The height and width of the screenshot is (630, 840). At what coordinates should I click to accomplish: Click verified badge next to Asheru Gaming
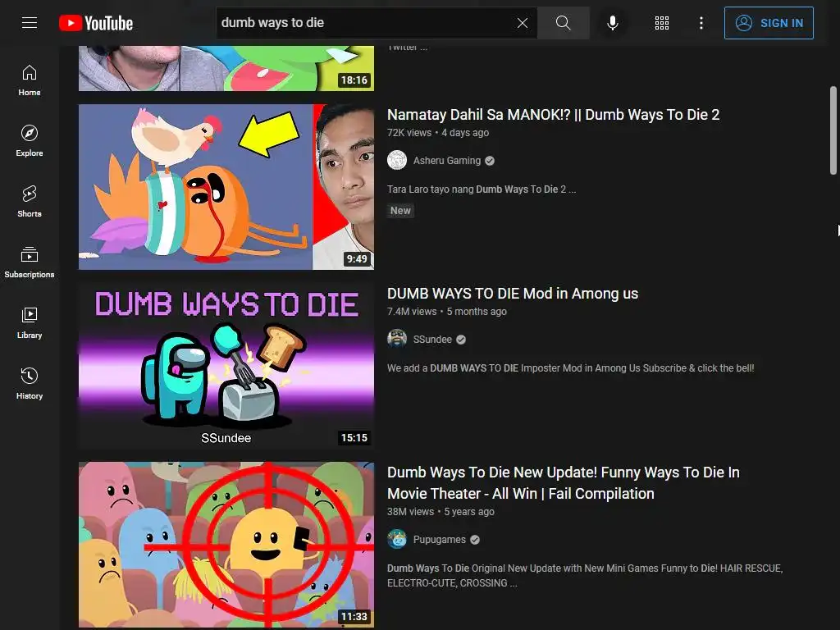[x=490, y=161]
